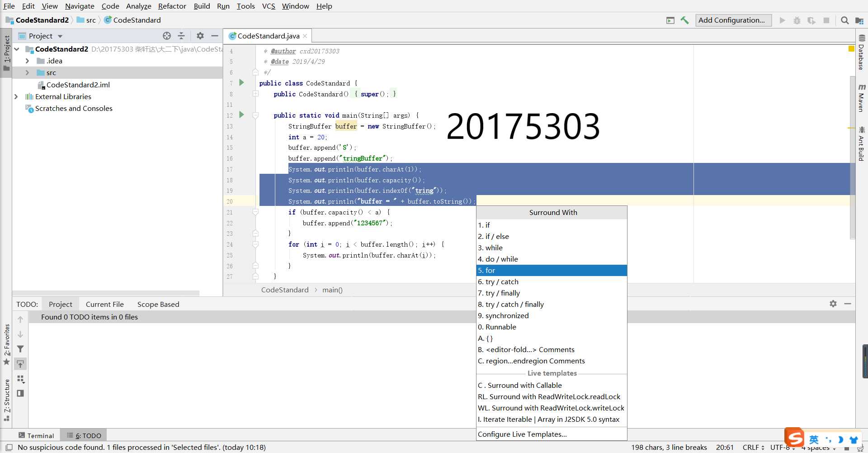Image resolution: width=868 pixels, height=453 pixels.
Task: Fold the if block at line 21
Action: click(255, 212)
